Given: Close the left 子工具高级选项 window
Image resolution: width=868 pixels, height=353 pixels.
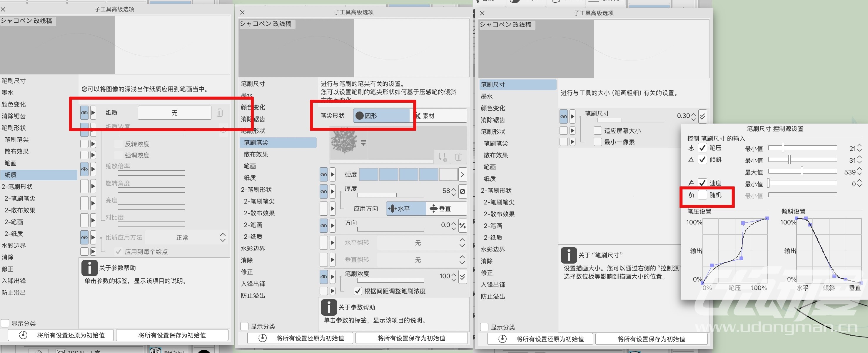Looking at the screenshot, I should [x=3, y=9].
